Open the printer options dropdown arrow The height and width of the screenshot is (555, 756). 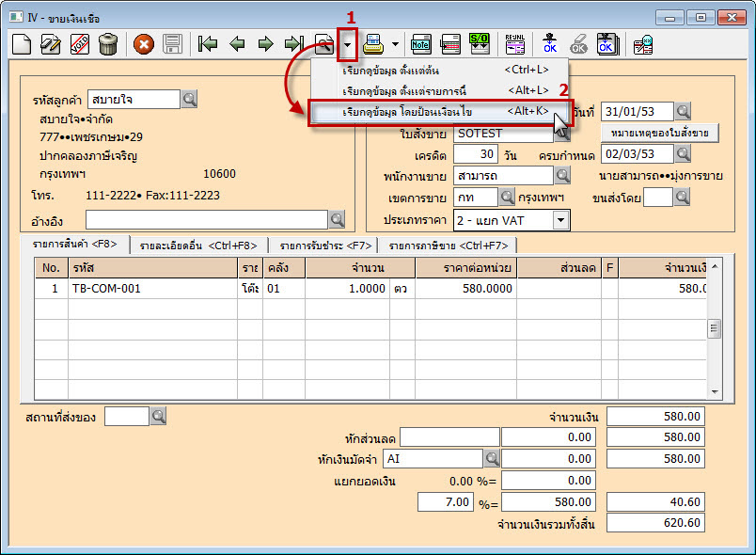(x=396, y=43)
